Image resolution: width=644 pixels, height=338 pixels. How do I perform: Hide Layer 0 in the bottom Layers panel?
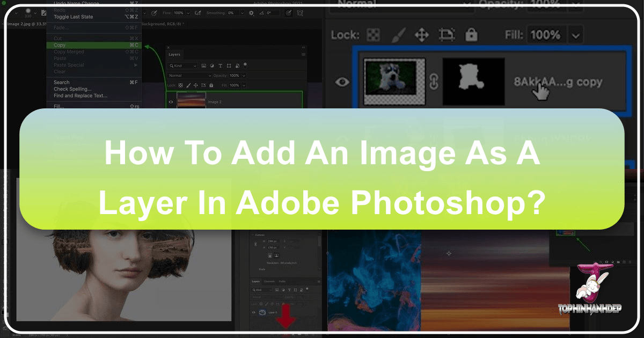click(254, 312)
